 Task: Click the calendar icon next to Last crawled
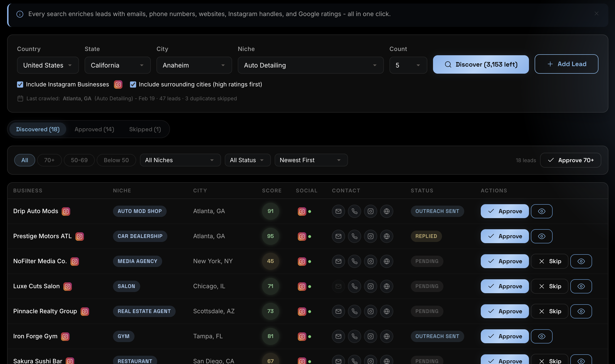point(20,98)
